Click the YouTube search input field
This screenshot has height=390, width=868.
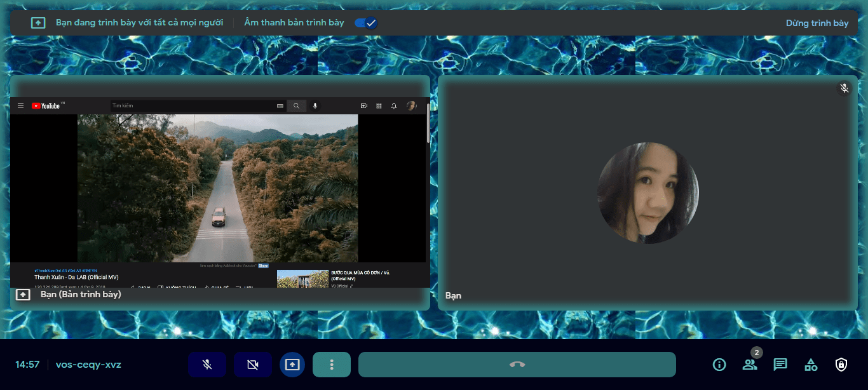pyautogui.click(x=191, y=105)
